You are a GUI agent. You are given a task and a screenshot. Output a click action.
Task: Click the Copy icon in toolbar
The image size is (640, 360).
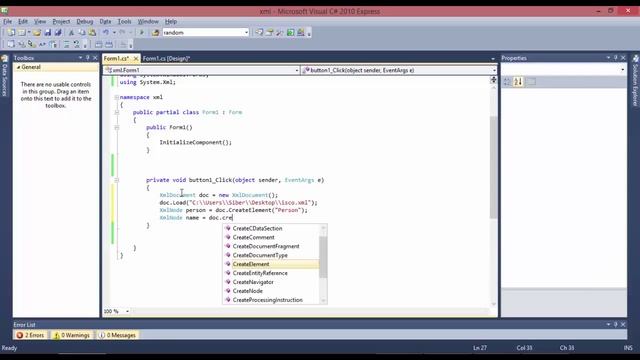tap(82, 33)
